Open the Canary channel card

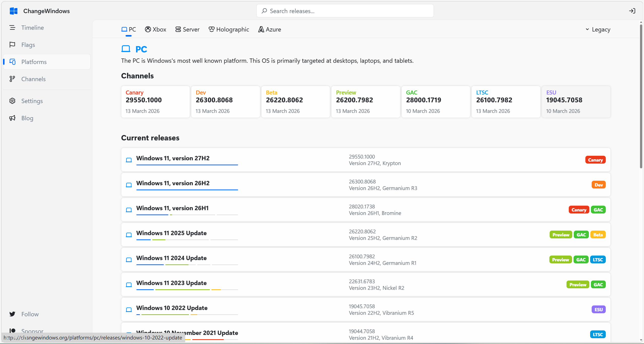pyautogui.click(x=155, y=102)
